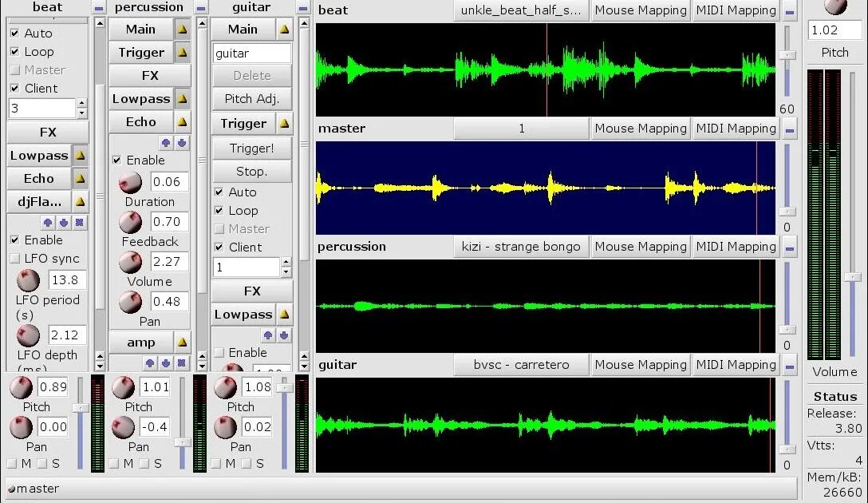Click the beat Pitch knob
The image size is (868, 503).
(x=21, y=387)
